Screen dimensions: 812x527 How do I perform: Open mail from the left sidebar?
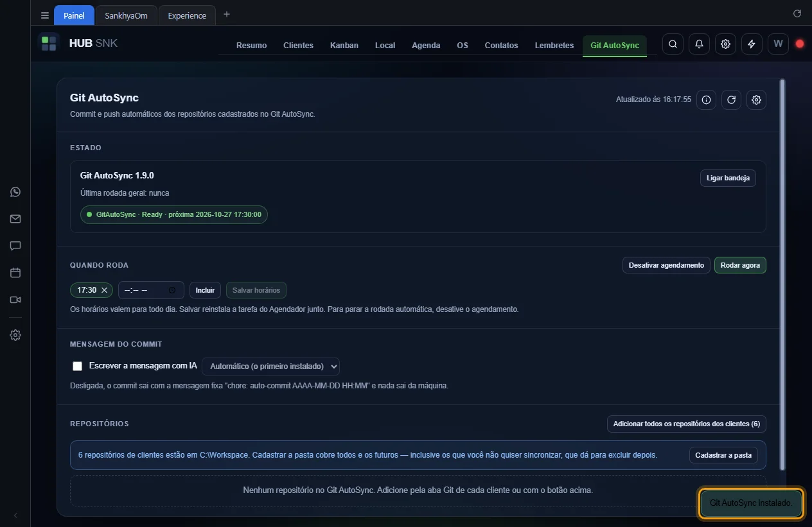[15, 219]
